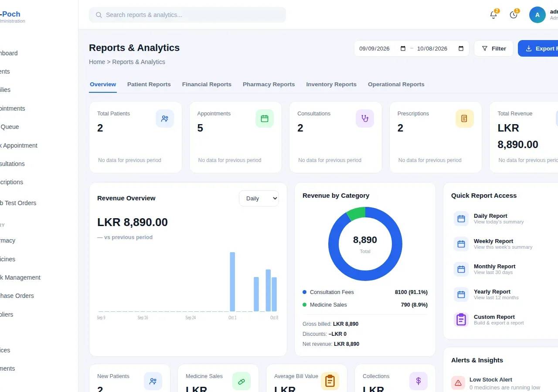This screenshot has width=558, height=392.
Task: Switch to the Patient Reports tab
Action: [149, 84]
